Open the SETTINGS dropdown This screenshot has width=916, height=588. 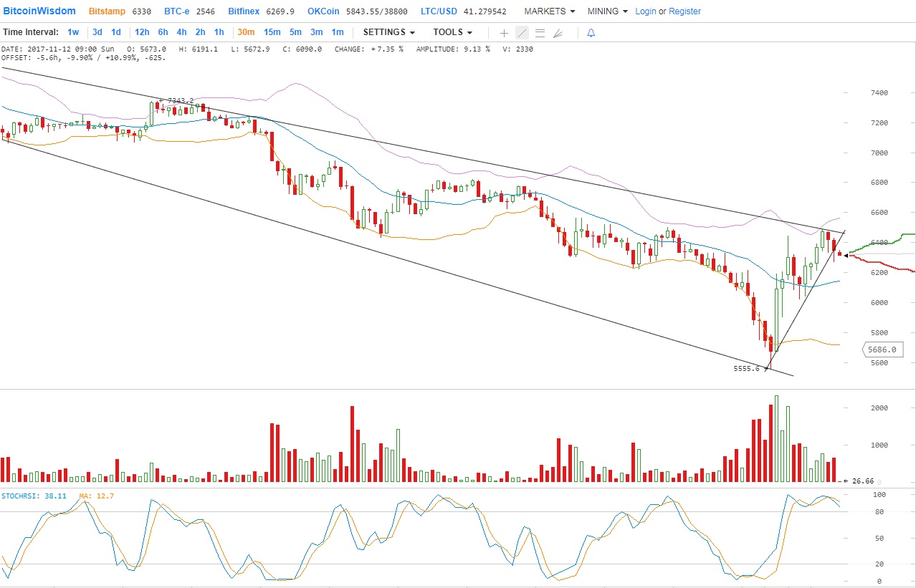(388, 32)
